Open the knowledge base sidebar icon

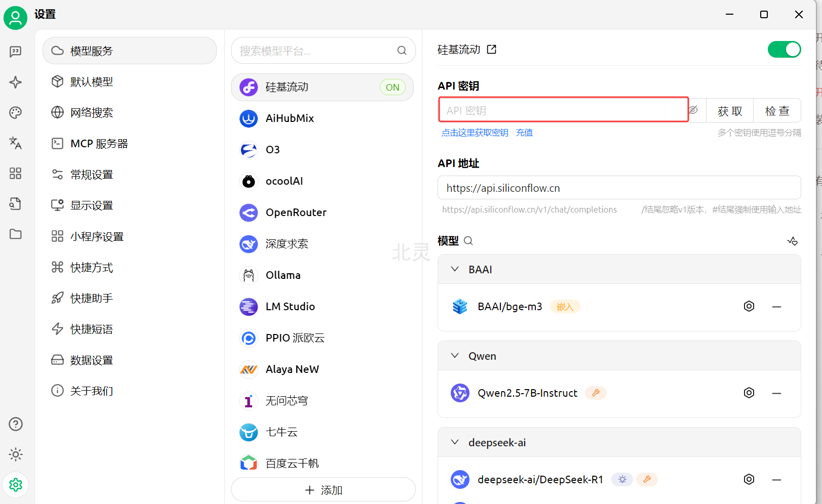click(16, 204)
